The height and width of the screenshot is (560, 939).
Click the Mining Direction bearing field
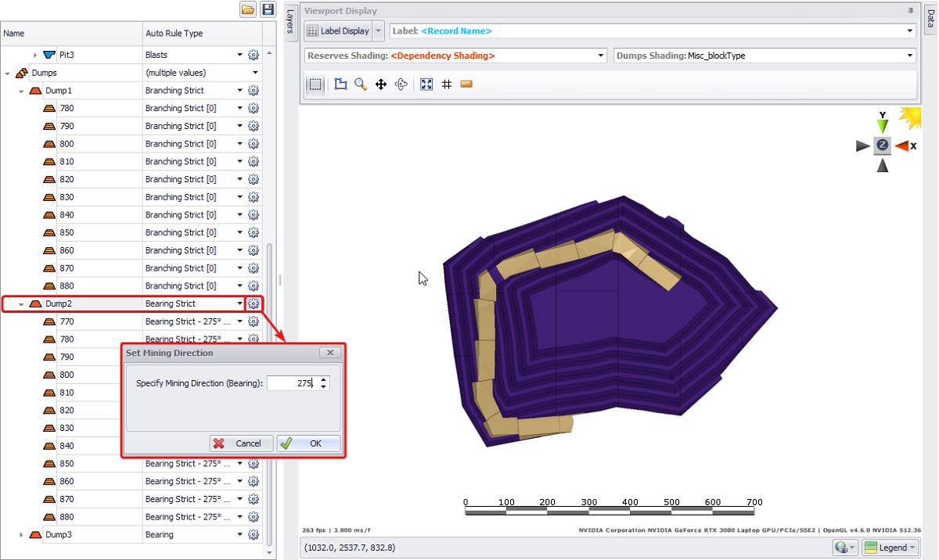(292, 383)
